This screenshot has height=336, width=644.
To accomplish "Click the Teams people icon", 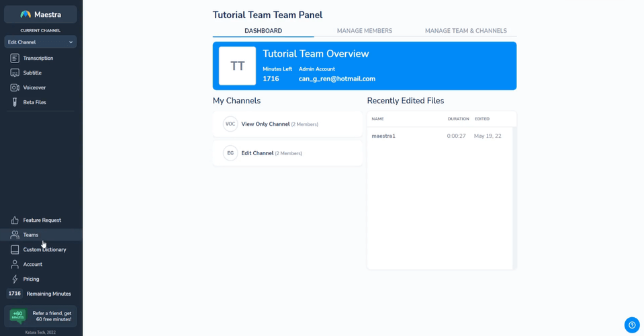I will pyautogui.click(x=15, y=235).
